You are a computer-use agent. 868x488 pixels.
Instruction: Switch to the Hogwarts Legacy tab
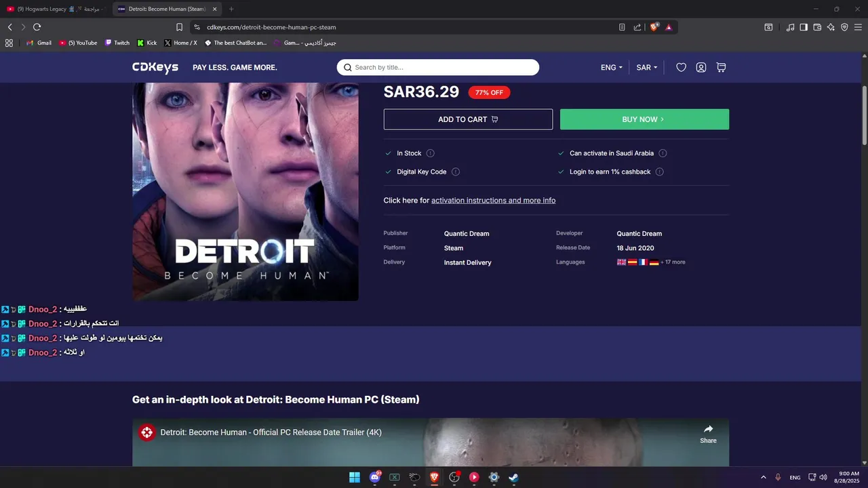pos(54,9)
